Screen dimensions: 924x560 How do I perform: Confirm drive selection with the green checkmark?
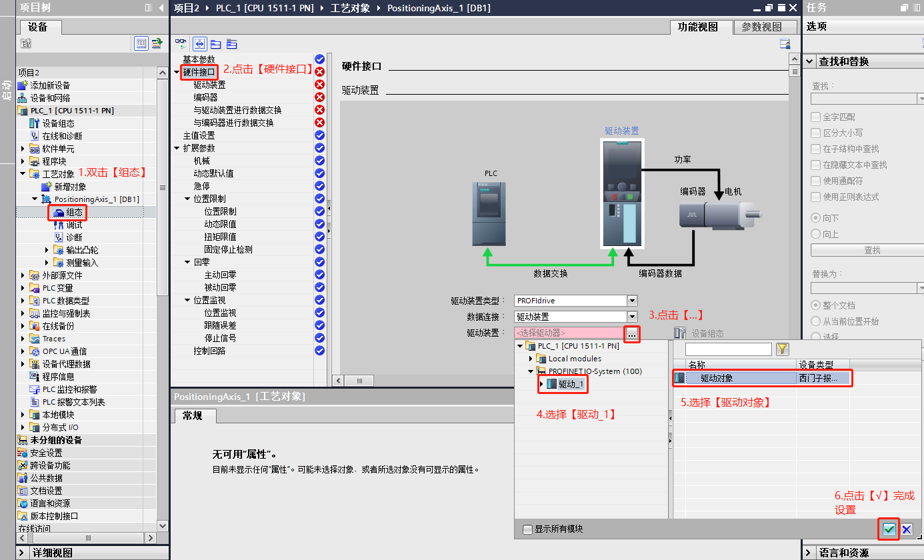889,529
